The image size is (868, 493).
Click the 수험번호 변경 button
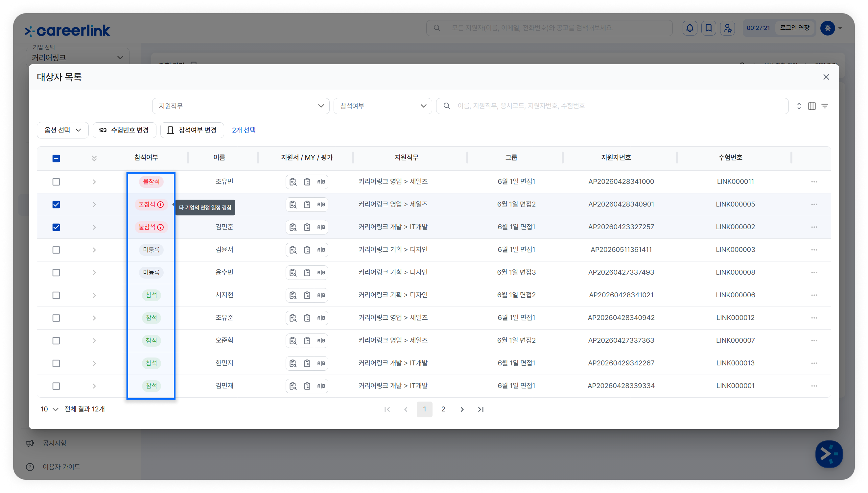click(x=124, y=130)
